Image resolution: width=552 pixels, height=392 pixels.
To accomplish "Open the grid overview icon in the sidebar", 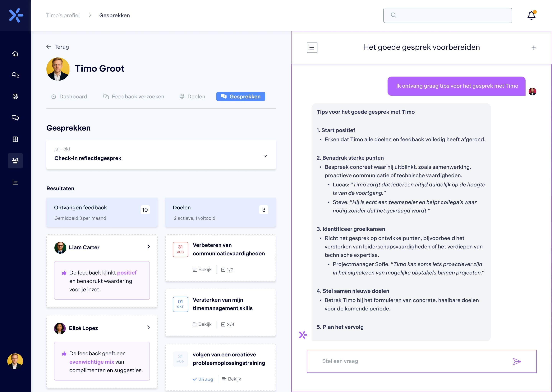I will (x=15, y=139).
